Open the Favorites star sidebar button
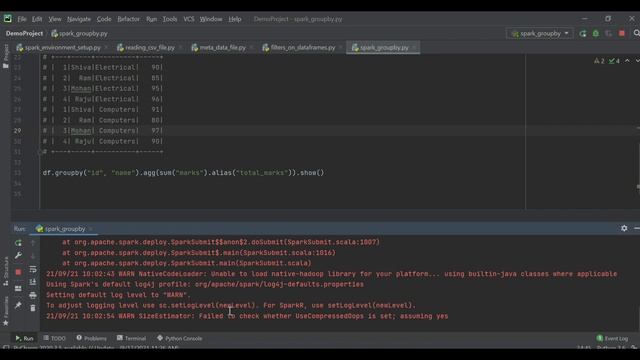Image resolution: width=640 pixels, height=360 pixels. coord(6,311)
